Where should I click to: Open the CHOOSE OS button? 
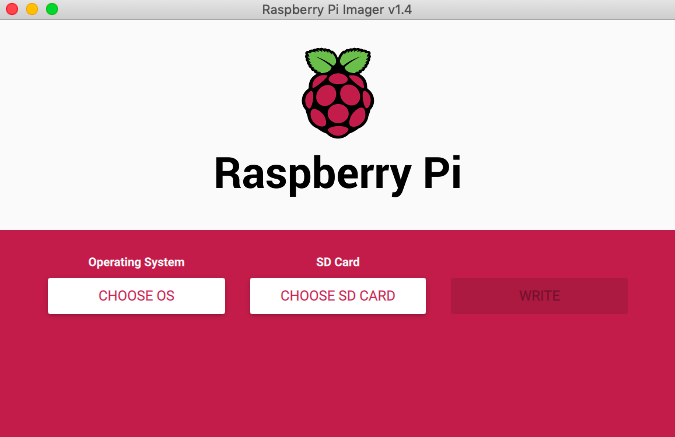click(136, 296)
